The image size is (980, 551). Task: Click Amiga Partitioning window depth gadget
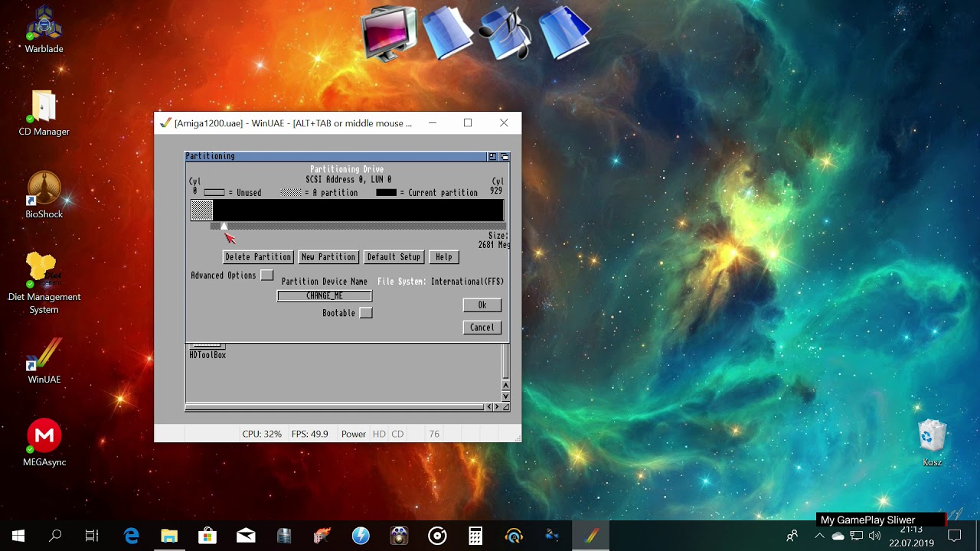[504, 156]
